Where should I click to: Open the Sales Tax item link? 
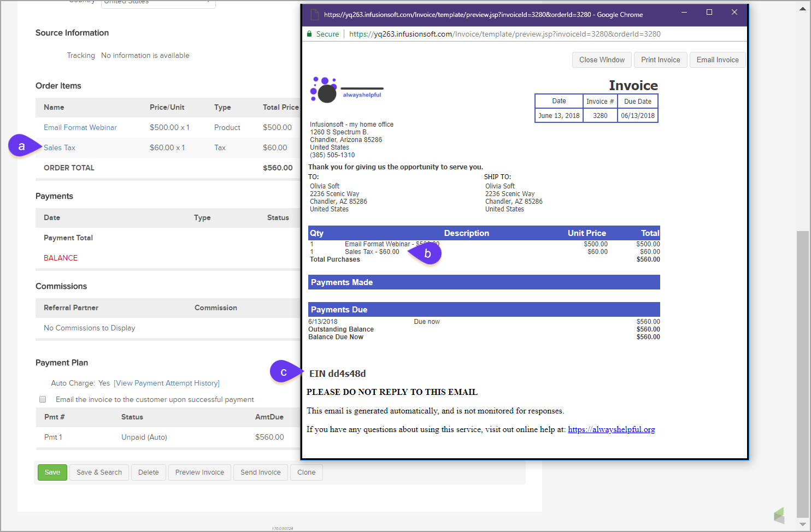pos(60,147)
